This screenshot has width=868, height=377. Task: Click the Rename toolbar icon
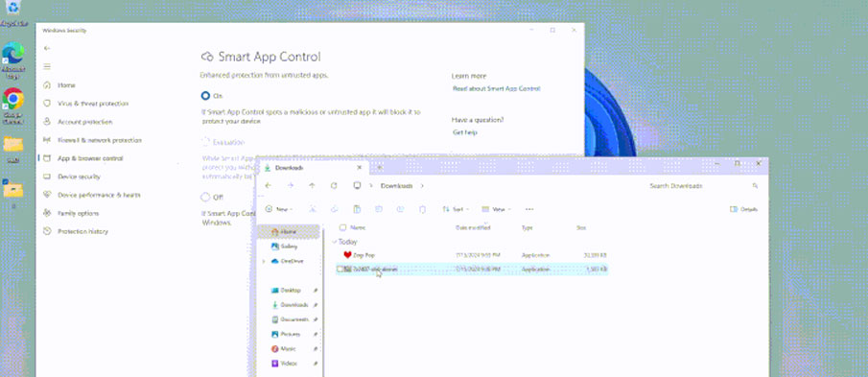click(379, 209)
